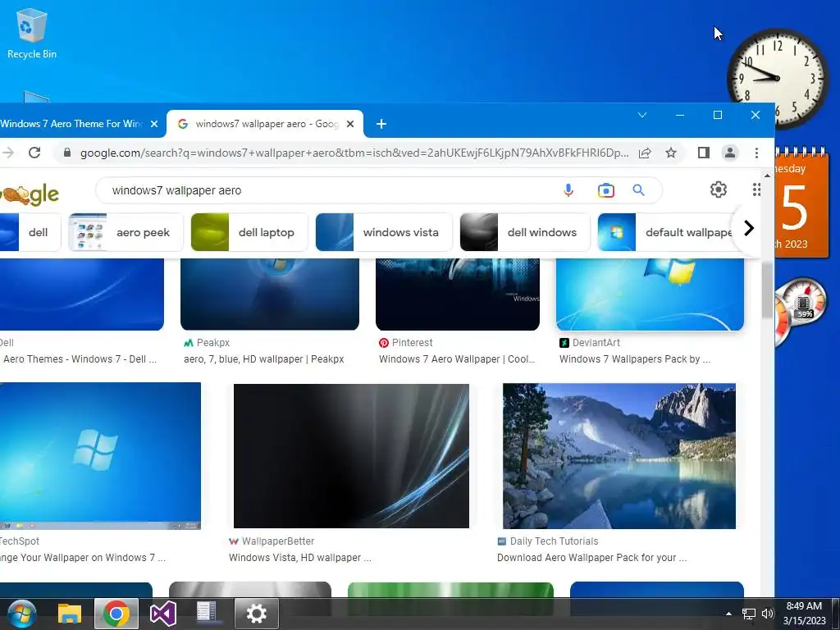Image resolution: width=840 pixels, height=630 pixels.
Task: Open Google quick settings gear
Action: (x=719, y=189)
